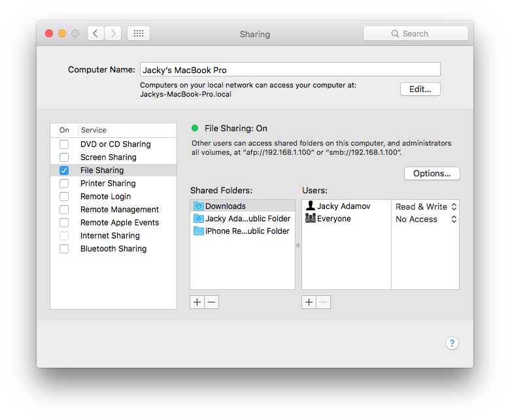Open the Help question mark button
Image resolution: width=510 pixels, height=420 pixels.
click(x=452, y=344)
